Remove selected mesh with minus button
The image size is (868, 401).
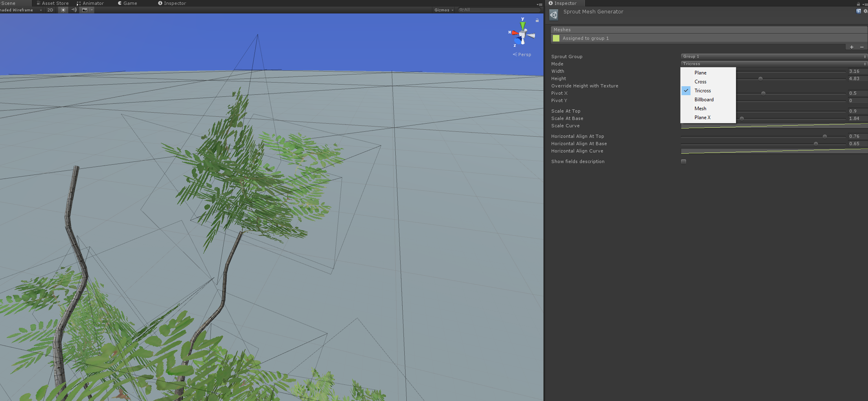tap(861, 47)
